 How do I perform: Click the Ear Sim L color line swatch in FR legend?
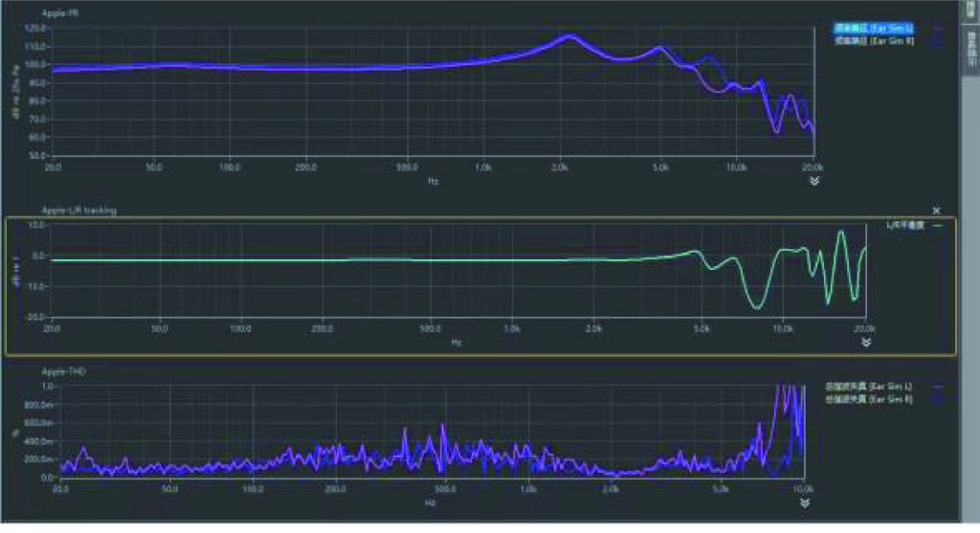tap(938, 28)
